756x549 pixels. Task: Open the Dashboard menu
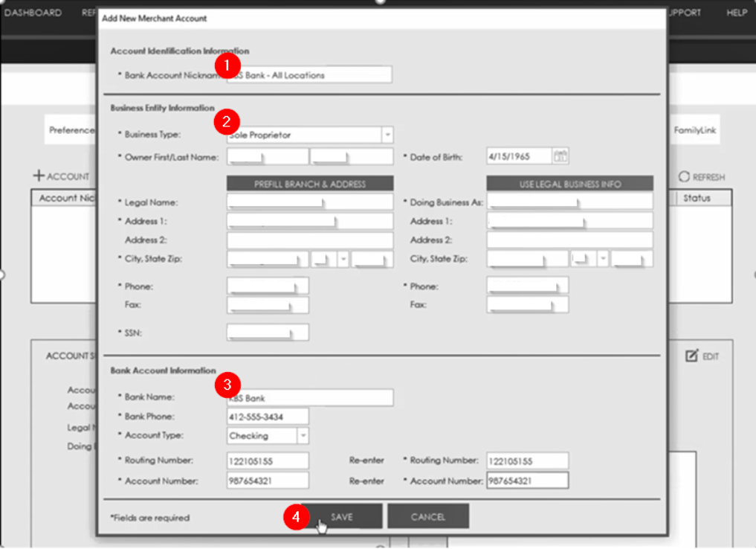(33, 13)
